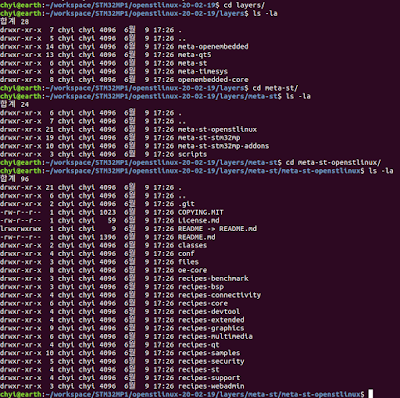Select the meta-qt5 directory name
The width and height of the screenshot is (400, 398).
194,55
